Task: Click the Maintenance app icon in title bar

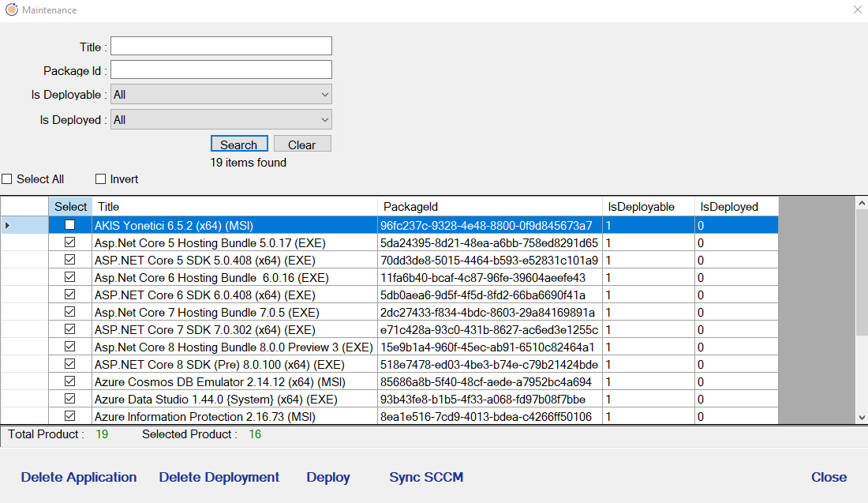Action: pos(11,10)
